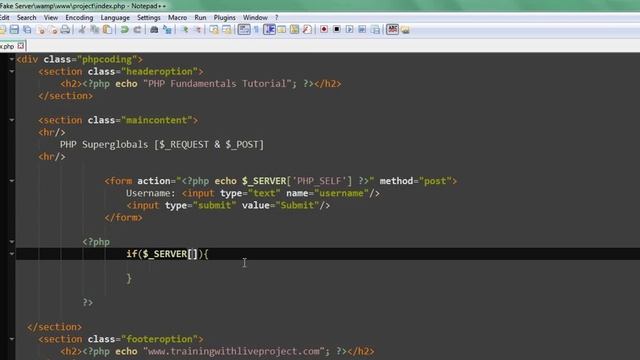Close the index.php tab with its X
640x360 pixels.
point(21,46)
